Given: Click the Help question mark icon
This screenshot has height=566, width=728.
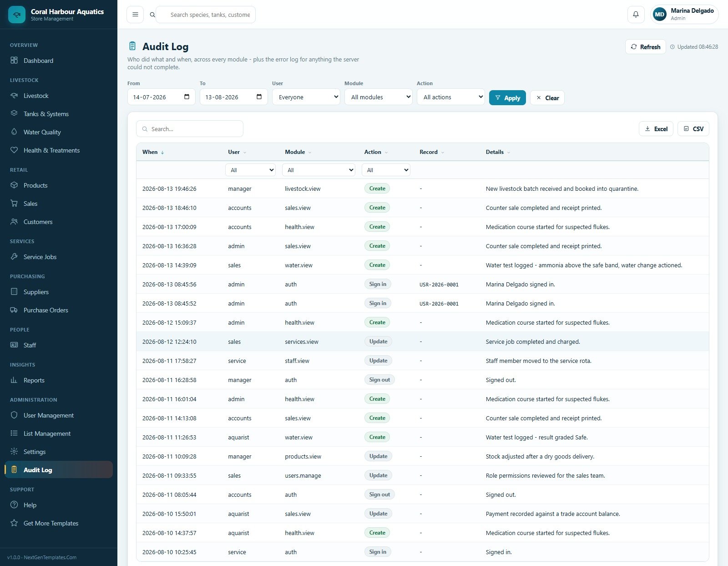Looking at the screenshot, I should click(x=14, y=505).
